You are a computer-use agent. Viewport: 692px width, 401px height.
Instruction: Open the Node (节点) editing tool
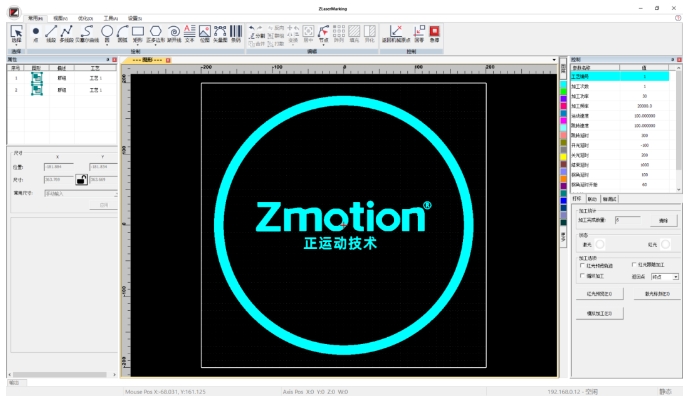point(323,32)
